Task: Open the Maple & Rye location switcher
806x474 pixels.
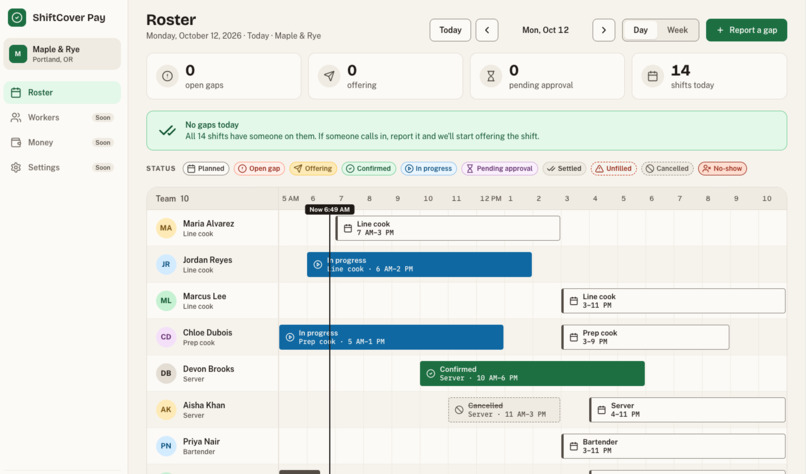Action: pos(62,53)
